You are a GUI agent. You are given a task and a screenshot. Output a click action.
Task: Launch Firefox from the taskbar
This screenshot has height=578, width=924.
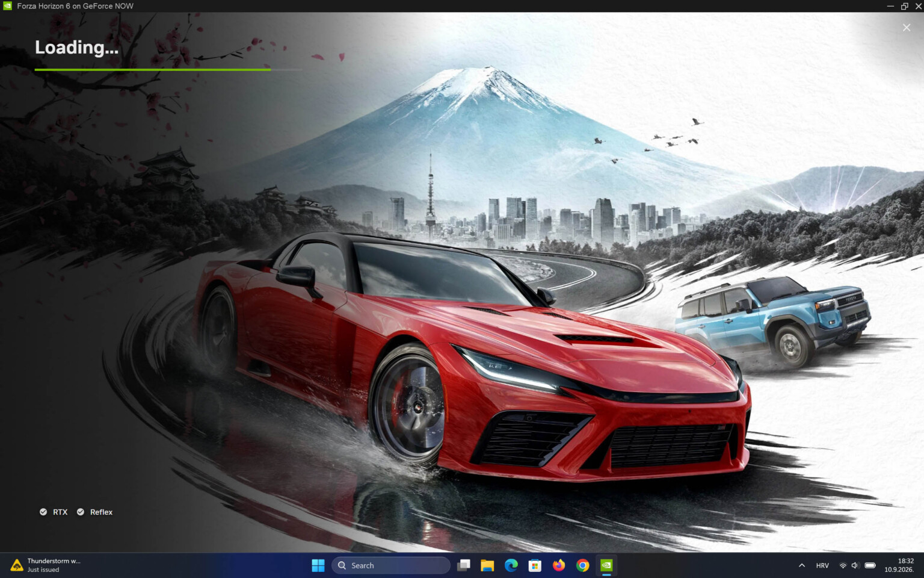559,565
